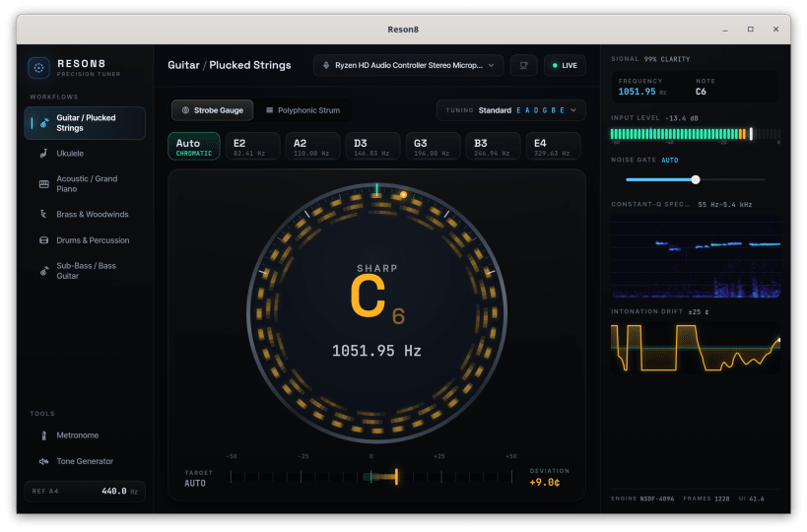Click the FRAMES 1228 status entry
Screen dimensions: 807x532
pos(706,499)
